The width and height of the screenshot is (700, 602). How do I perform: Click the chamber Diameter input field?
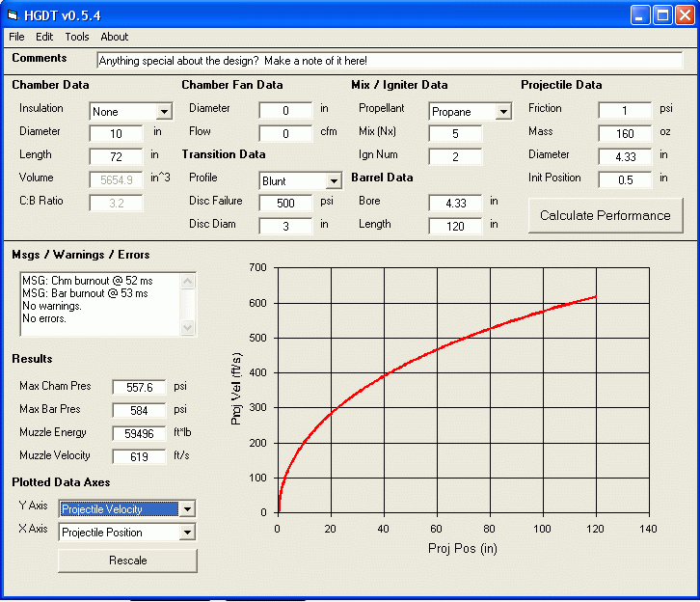(x=116, y=133)
